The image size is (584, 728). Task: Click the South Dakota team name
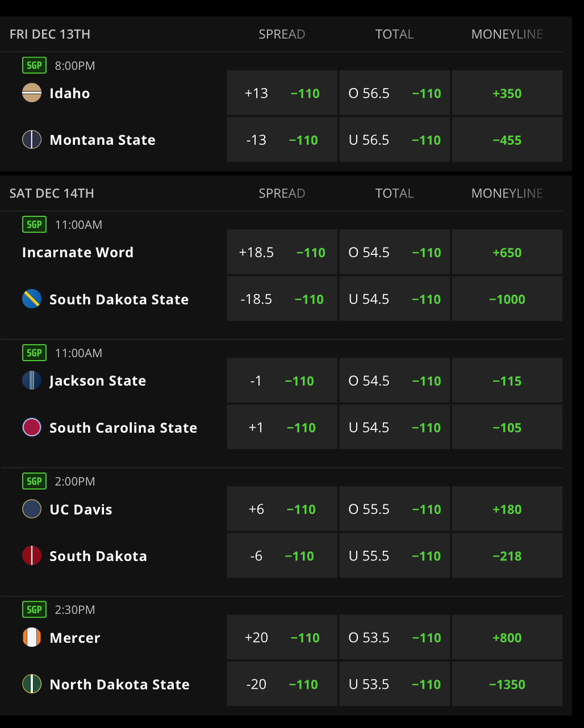click(98, 556)
